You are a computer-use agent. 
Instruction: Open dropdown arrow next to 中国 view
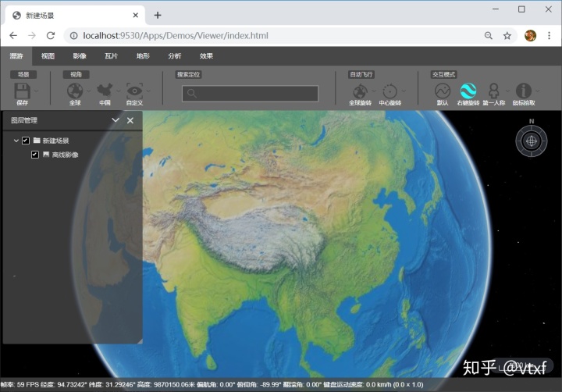click(x=119, y=91)
